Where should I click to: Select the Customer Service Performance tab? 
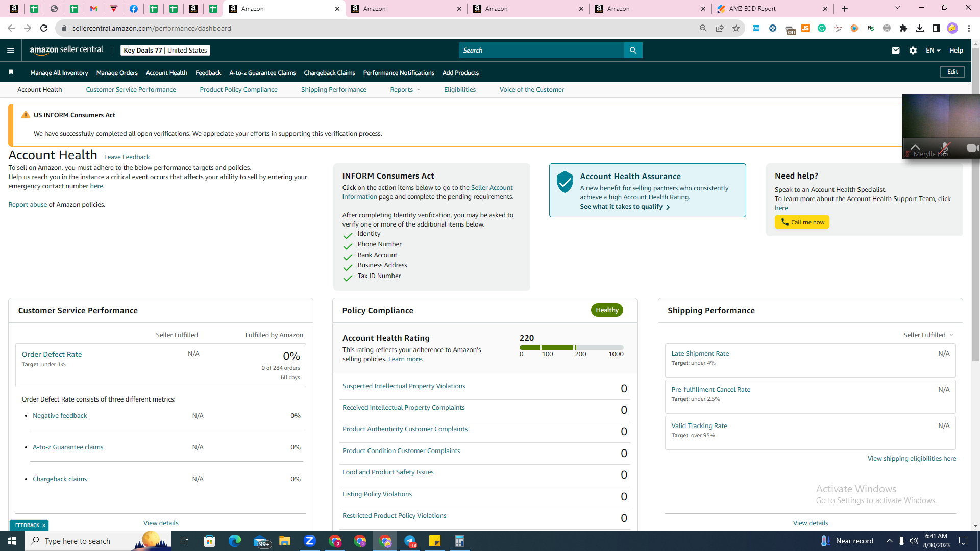coord(131,90)
